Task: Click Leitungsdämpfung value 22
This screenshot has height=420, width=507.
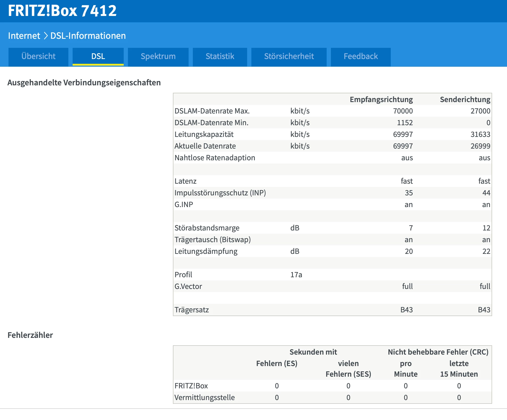Action: pos(486,251)
